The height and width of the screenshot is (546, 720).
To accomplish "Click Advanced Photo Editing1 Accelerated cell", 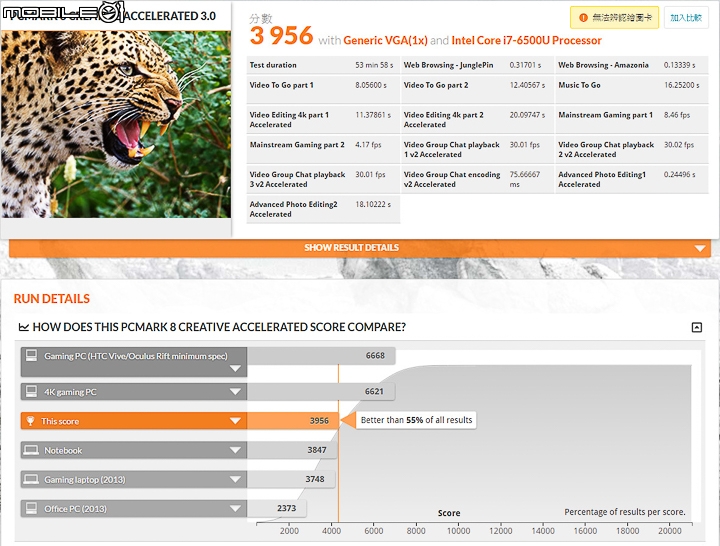I will (632, 179).
